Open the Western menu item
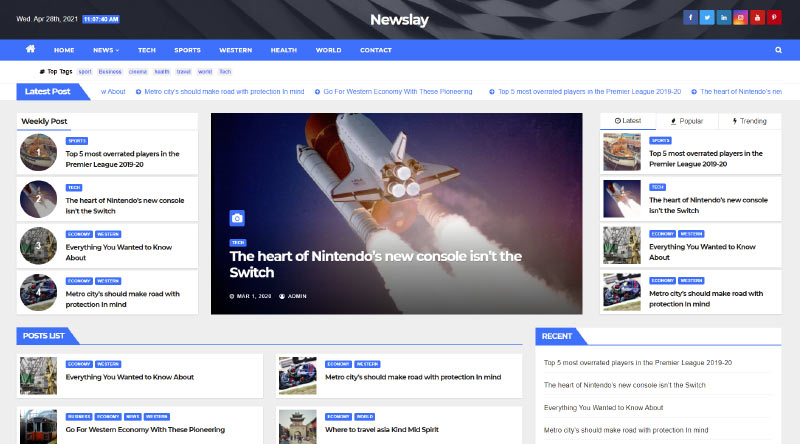 point(236,50)
